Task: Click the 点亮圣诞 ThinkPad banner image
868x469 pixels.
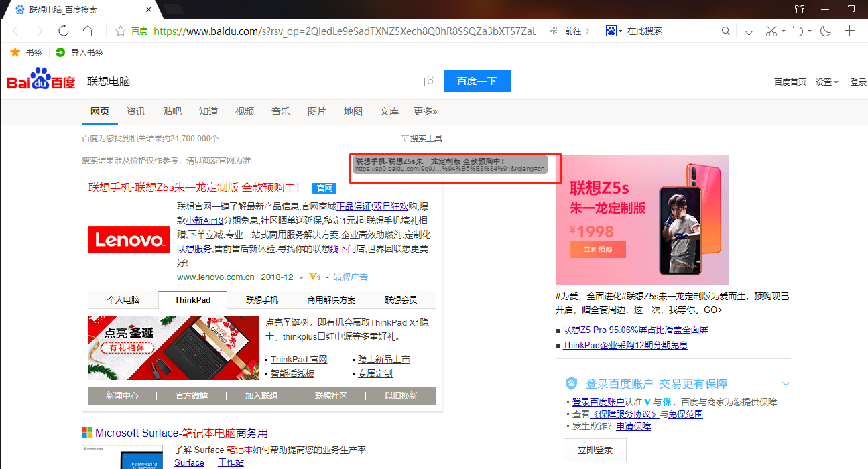Action: click(174, 348)
